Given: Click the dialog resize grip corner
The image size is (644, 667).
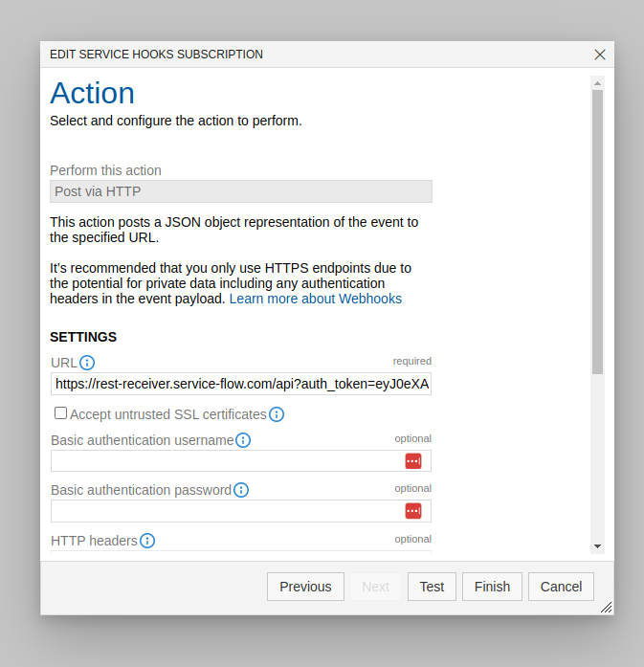Looking at the screenshot, I should click(607, 608).
